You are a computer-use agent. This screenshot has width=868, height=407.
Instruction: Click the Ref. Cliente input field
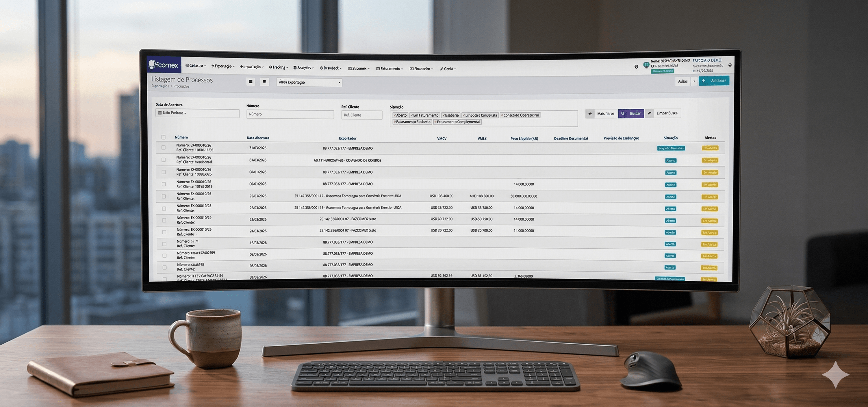click(x=362, y=115)
